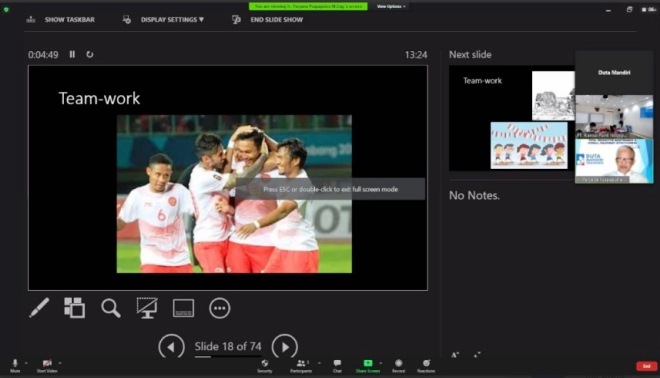Toggle subtitles icon in presenter view
The height and width of the screenshot is (378, 660).
pyautogui.click(x=184, y=308)
